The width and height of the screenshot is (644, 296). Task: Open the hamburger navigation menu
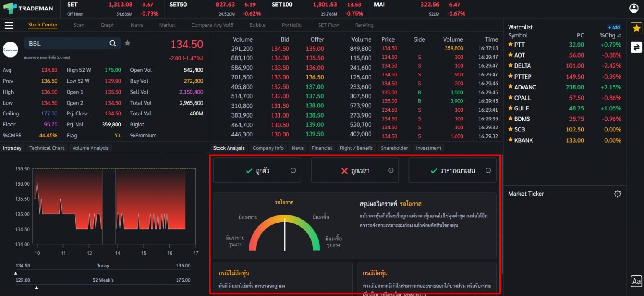9,25
